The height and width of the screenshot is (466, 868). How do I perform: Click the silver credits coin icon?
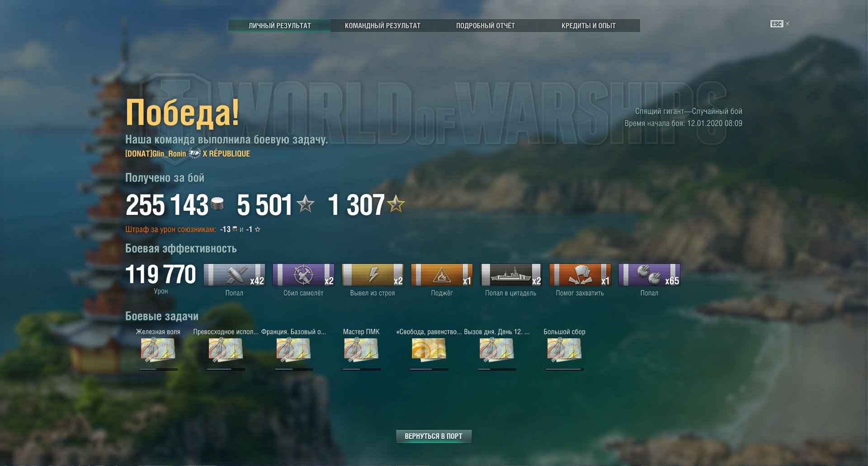coord(217,204)
